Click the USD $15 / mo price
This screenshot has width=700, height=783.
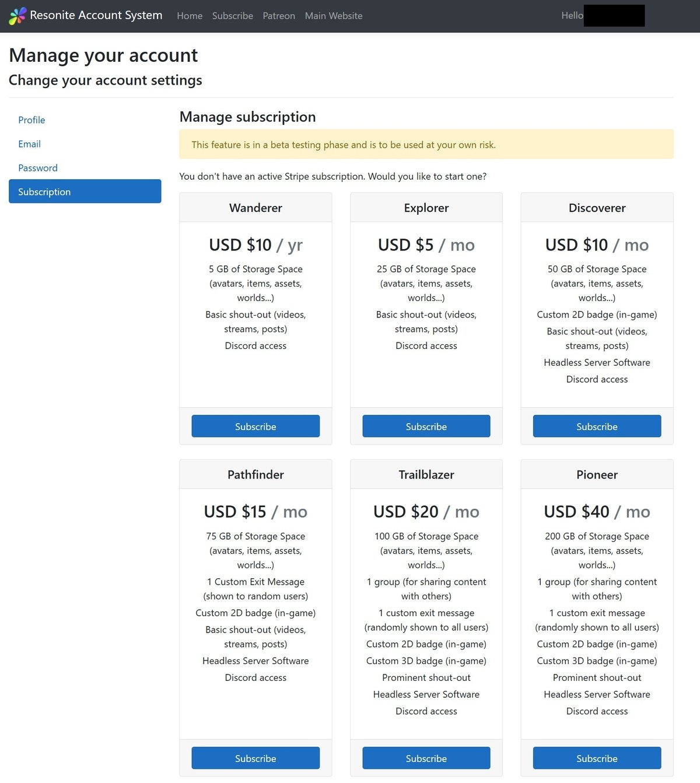tap(256, 512)
